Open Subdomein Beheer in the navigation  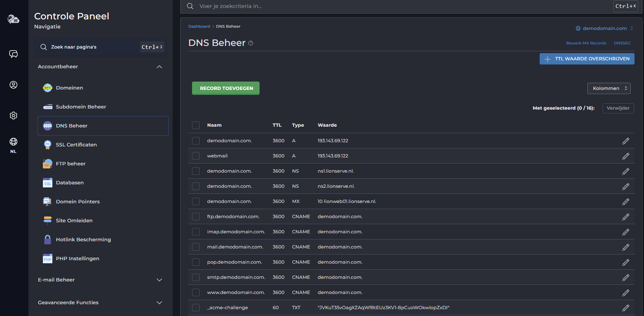(x=103, y=107)
